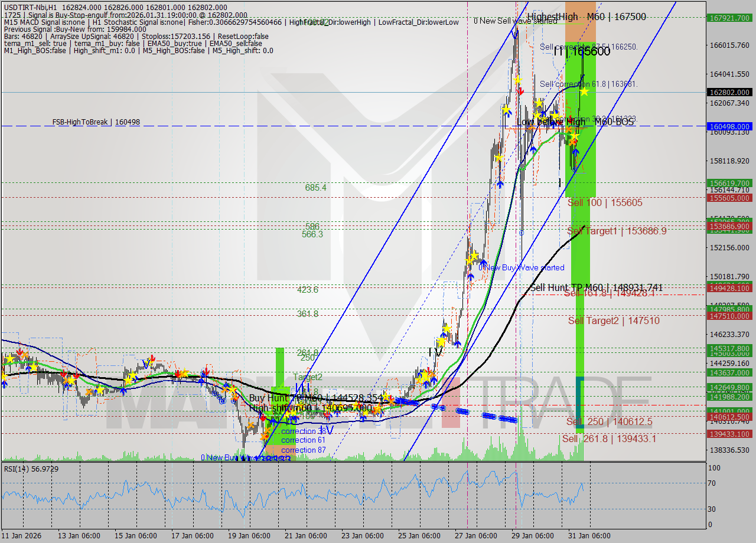The height and width of the screenshot is (543, 756).
Task: Select the red down arrow near the highest high
Action: [521, 92]
